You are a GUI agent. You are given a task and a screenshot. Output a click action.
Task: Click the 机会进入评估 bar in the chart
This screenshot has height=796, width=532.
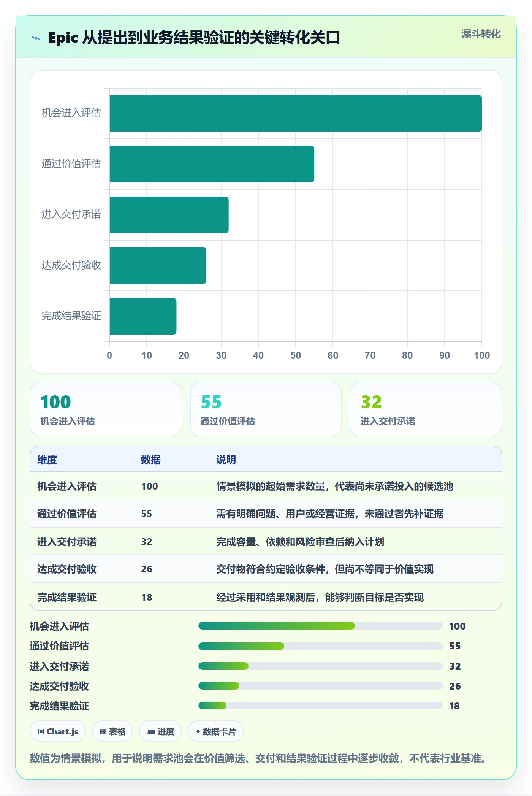click(x=296, y=113)
